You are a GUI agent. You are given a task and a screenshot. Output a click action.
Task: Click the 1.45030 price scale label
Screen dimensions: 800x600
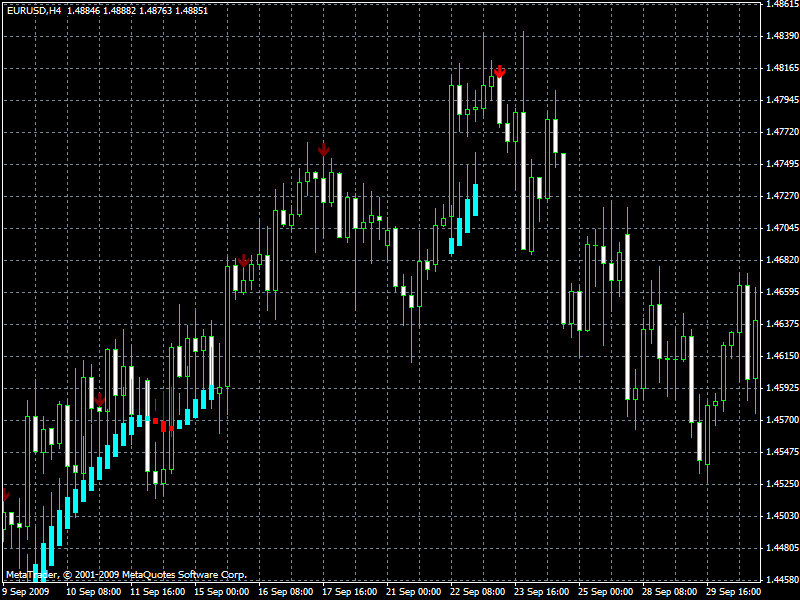pos(782,516)
